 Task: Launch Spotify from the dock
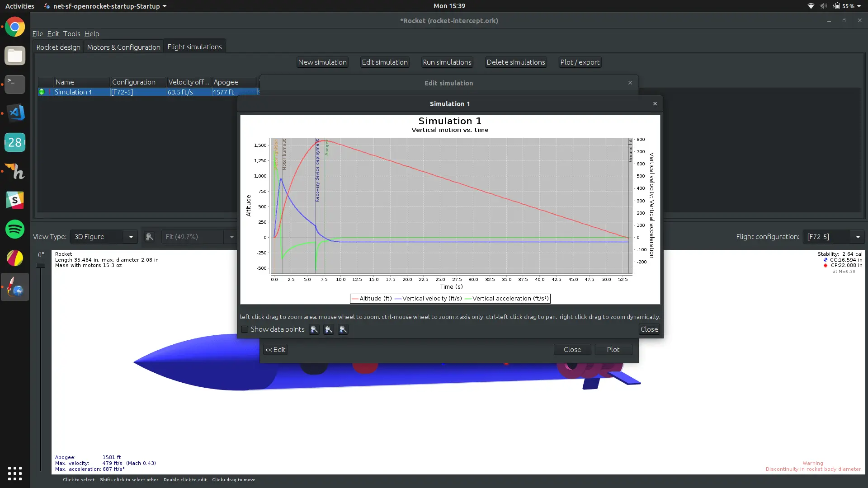(15, 229)
